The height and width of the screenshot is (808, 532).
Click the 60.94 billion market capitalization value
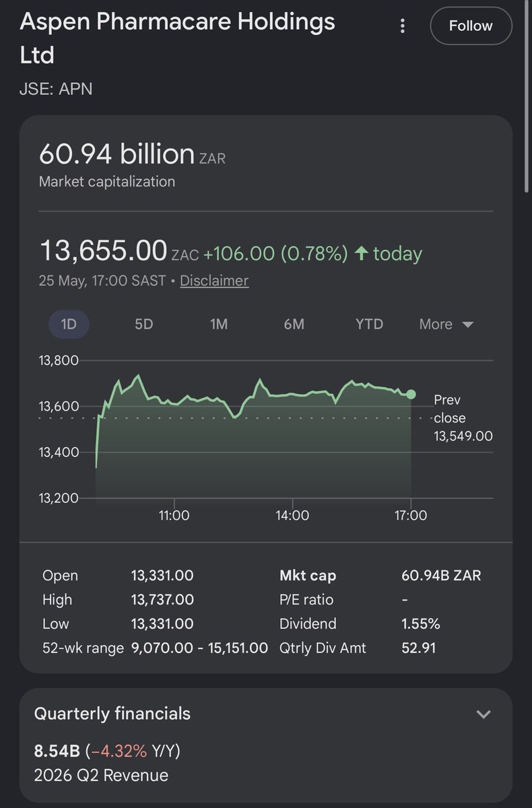coord(117,154)
